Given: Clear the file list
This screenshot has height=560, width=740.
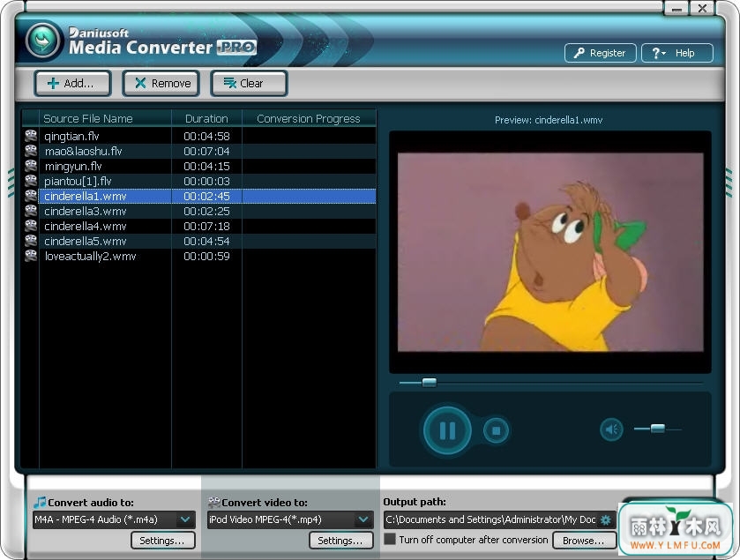Looking at the screenshot, I should pos(249,84).
